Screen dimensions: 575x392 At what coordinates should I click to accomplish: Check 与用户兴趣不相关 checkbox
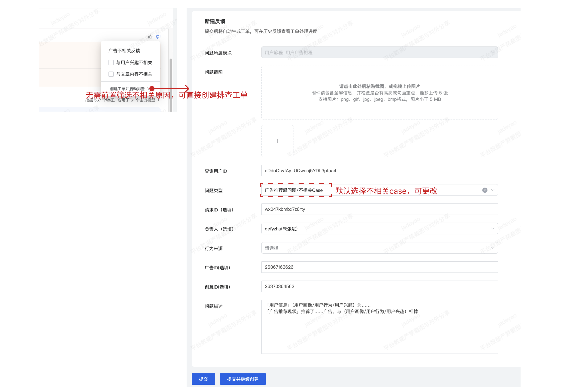click(111, 62)
